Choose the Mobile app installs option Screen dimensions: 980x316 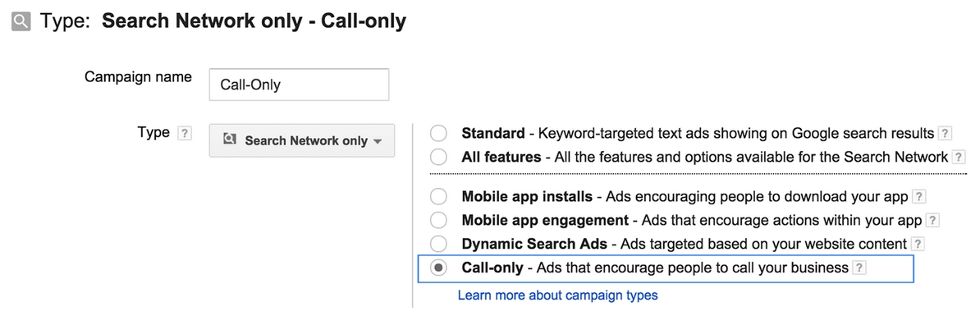coord(439,197)
